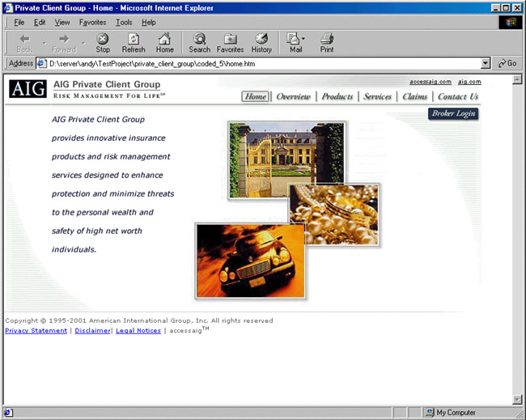
Task: Click the Refresh page icon
Action: pos(134,43)
